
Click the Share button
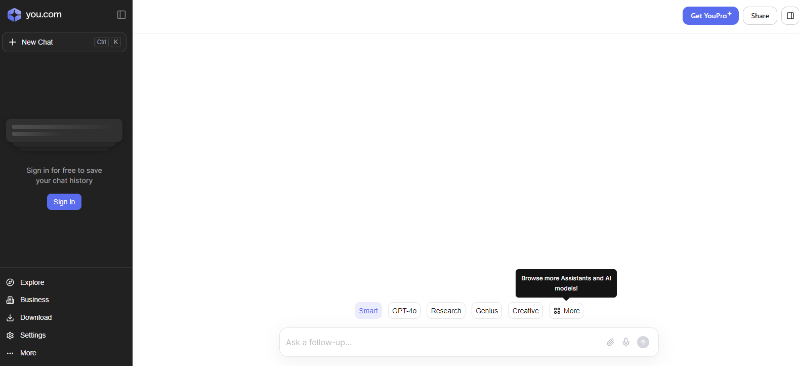pyautogui.click(x=760, y=16)
